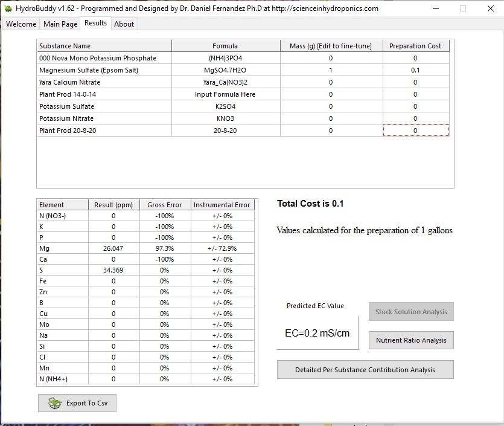The image size is (504, 426).
Task: Click Mg result value '26.047'
Action: click(x=113, y=248)
